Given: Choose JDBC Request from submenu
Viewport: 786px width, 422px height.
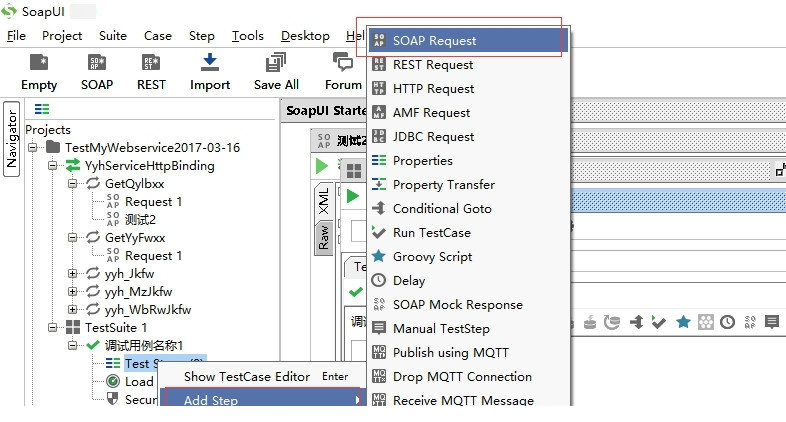Looking at the screenshot, I should point(468,137).
